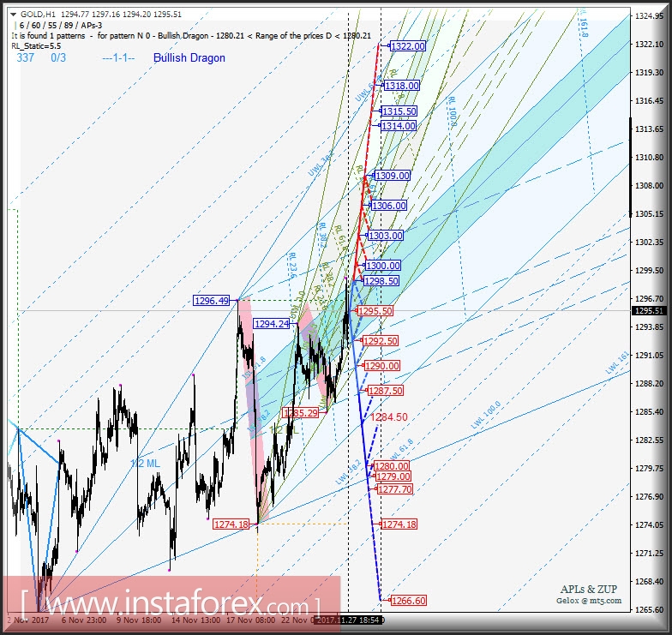
Task: Select the red 1287.50 price label
Action: 386,391
